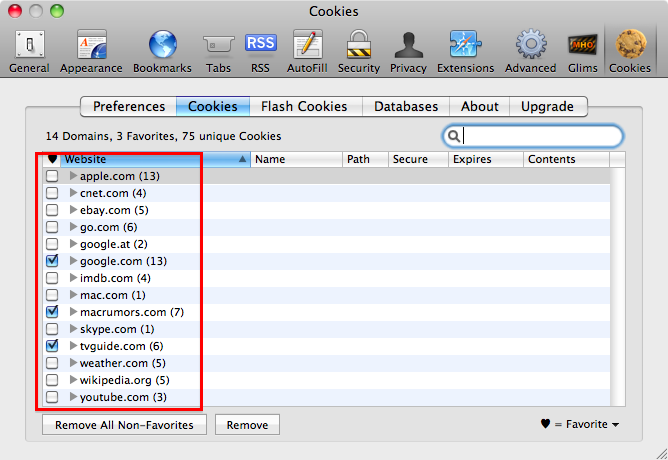Viewport: 668px width, 460px height.
Task: Open the Advanced gear pane
Action: 530,52
